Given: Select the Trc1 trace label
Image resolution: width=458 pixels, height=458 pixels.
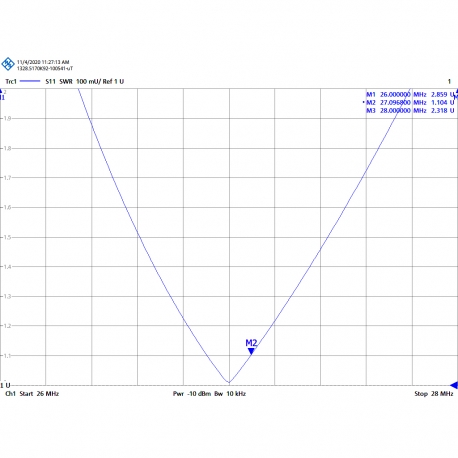Looking at the screenshot, I should [x=11, y=81].
